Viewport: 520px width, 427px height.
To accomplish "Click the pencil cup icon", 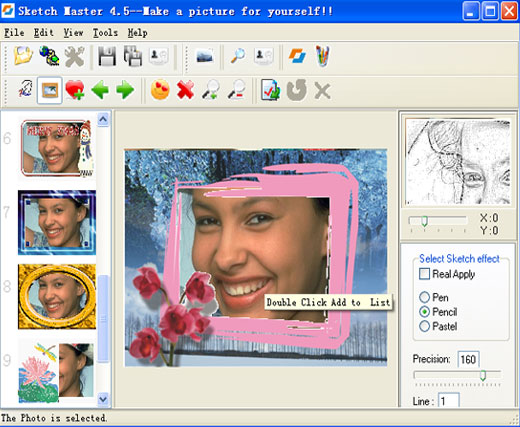I will coord(322,56).
